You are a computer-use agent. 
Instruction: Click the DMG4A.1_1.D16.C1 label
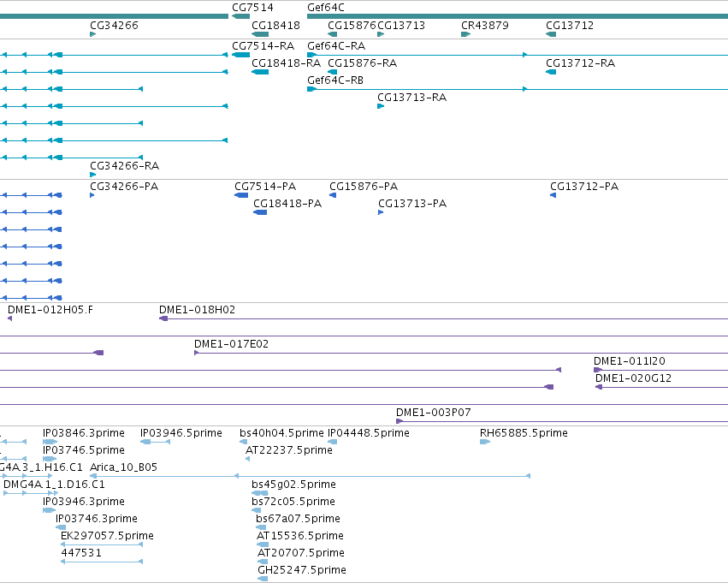pyautogui.click(x=54, y=485)
